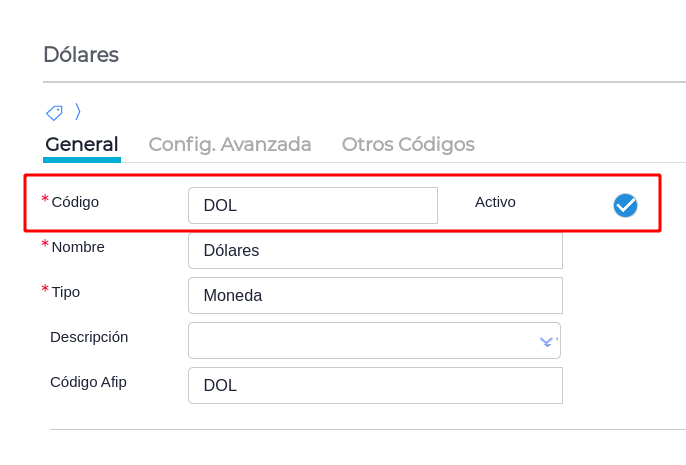This screenshot has width=686, height=465.
Task: Click the tag icon above the tabs
Action: click(54, 112)
